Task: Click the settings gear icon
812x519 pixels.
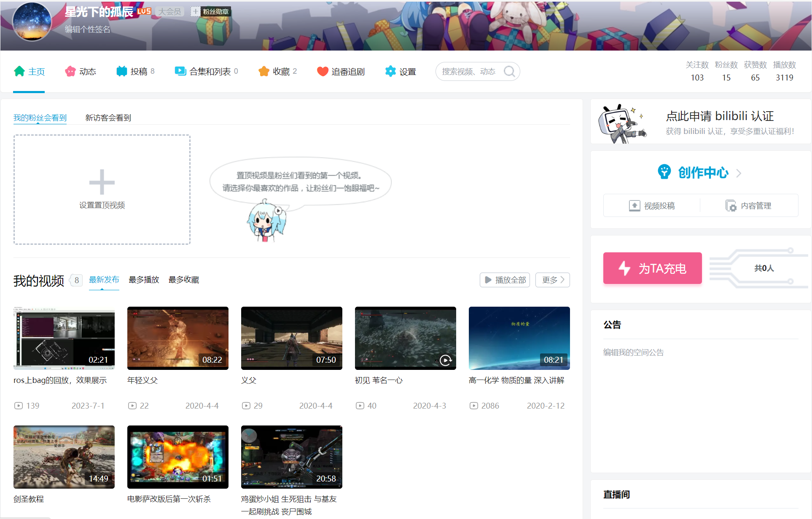Action: (x=390, y=71)
